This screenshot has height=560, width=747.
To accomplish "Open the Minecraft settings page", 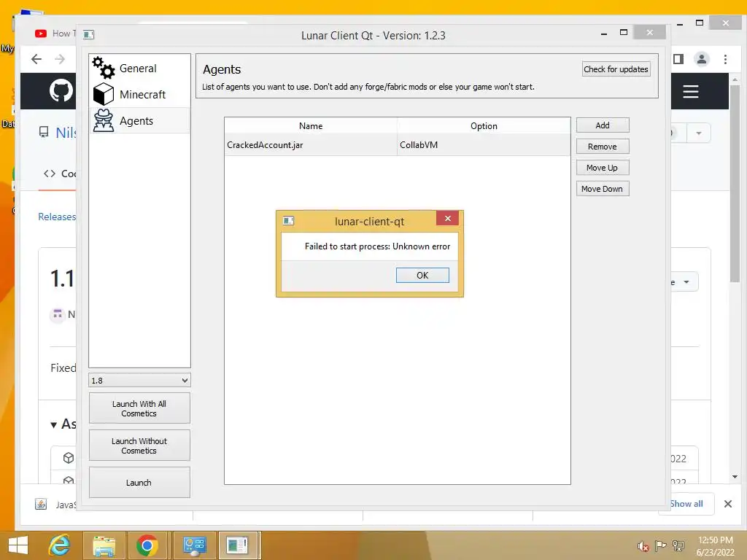I will (x=139, y=94).
